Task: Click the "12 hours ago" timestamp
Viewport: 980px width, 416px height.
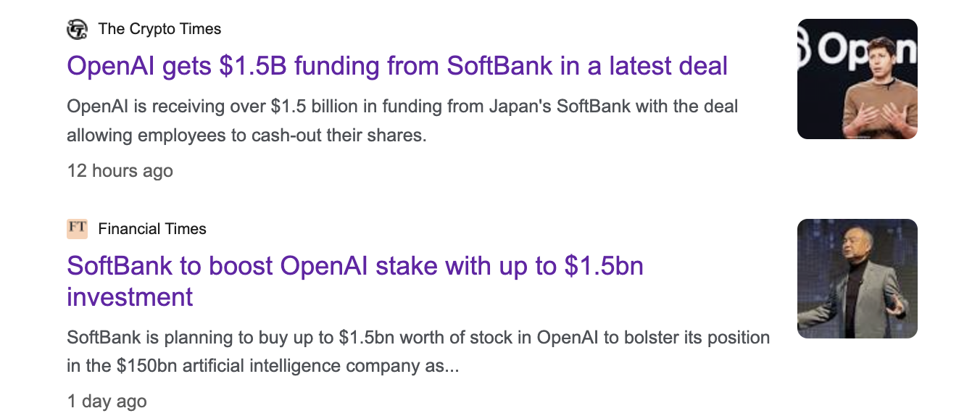Action: tap(120, 171)
